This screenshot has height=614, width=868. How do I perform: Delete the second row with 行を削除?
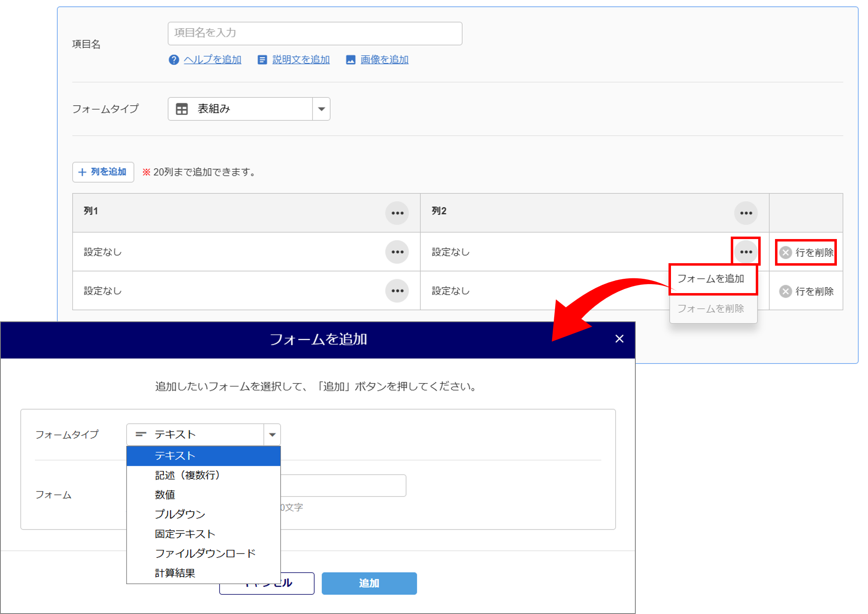point(806,291)
